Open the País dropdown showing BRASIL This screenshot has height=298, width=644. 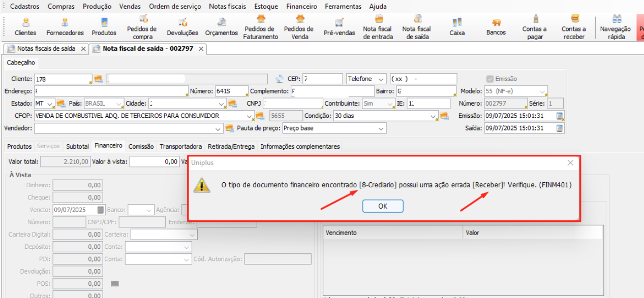(119, 104)
